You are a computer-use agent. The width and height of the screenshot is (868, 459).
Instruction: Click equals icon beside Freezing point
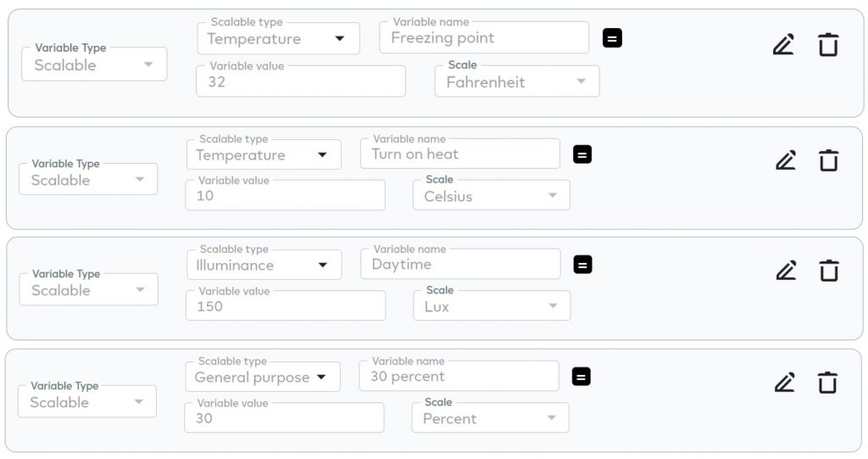tap(612, 38)
